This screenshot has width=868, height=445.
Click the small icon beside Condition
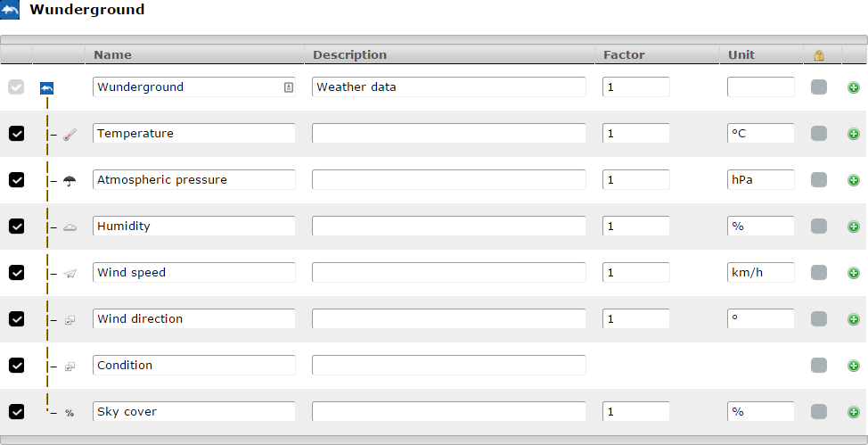[70, 367]
